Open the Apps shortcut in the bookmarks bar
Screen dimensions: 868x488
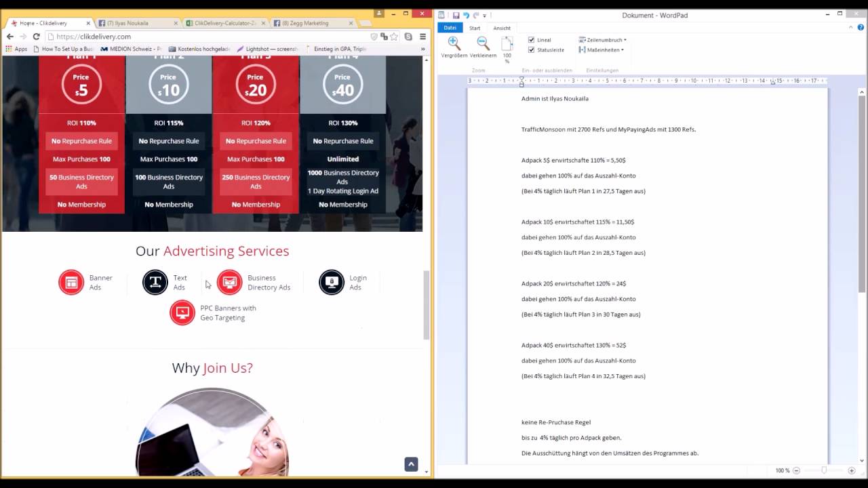coord(16,49)
